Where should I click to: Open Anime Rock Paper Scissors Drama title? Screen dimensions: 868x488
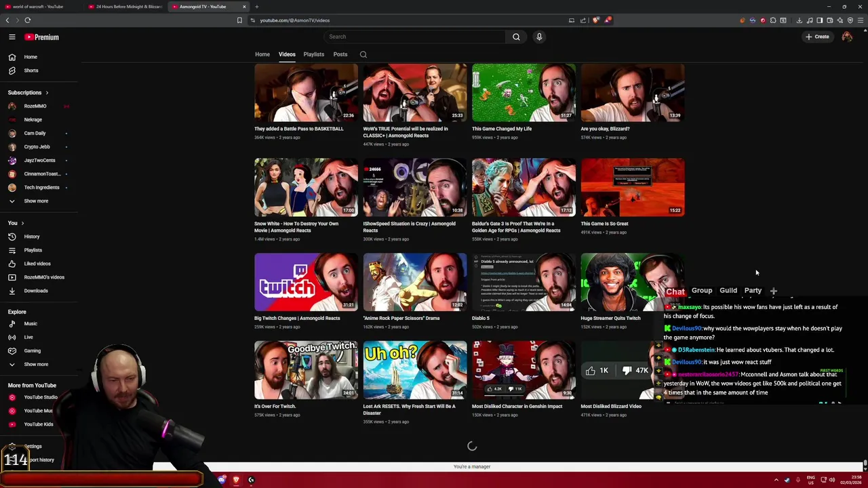coord(401,319)
